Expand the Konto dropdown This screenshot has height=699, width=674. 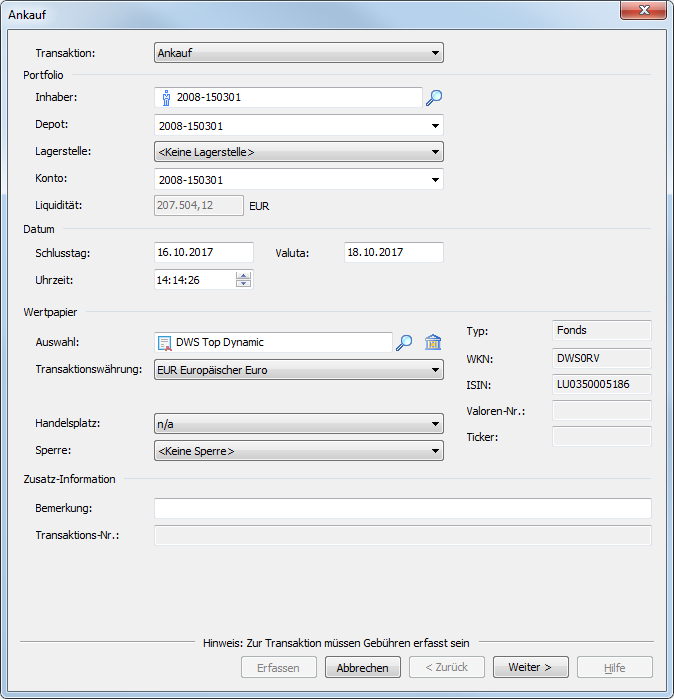435,180
